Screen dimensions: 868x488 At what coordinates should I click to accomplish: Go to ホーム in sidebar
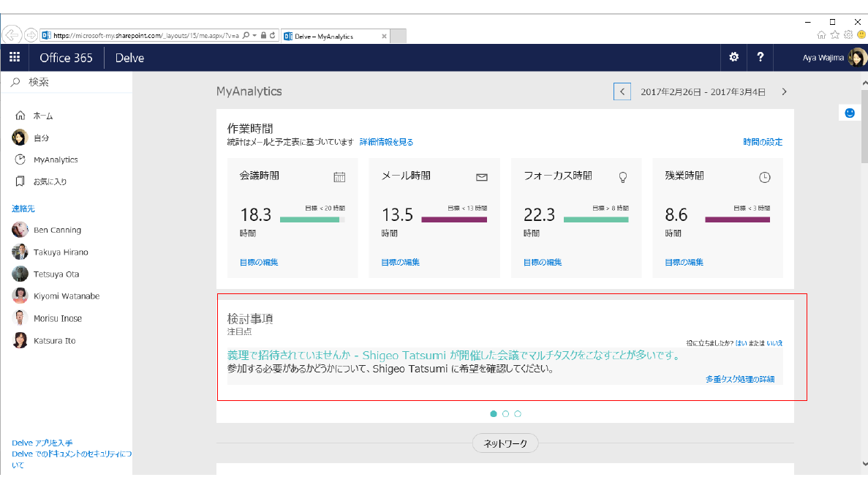click(x=43, y=116)
